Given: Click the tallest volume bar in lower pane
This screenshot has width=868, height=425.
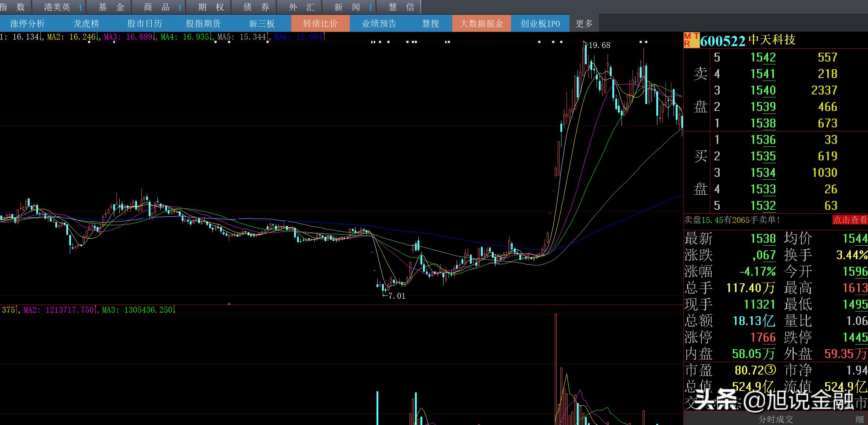Looking at the screenshot, I should click(x=556, y=366).
